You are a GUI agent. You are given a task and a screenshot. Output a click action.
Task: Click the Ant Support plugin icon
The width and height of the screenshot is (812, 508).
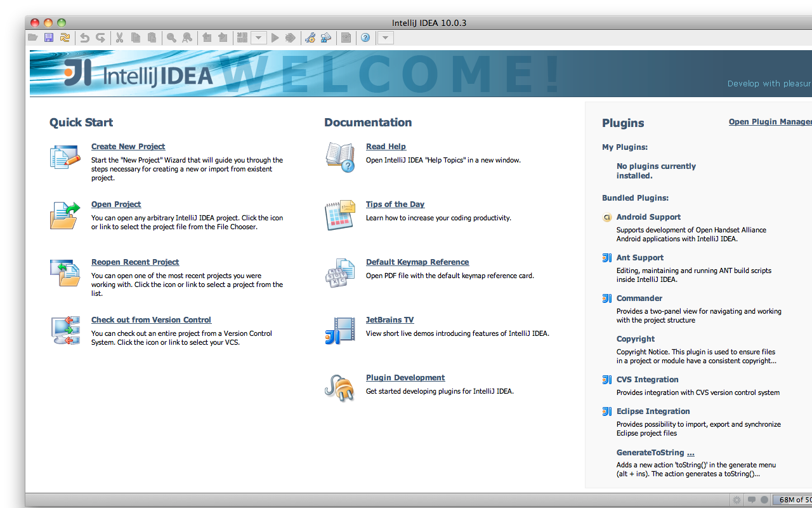tap(607, 258)
